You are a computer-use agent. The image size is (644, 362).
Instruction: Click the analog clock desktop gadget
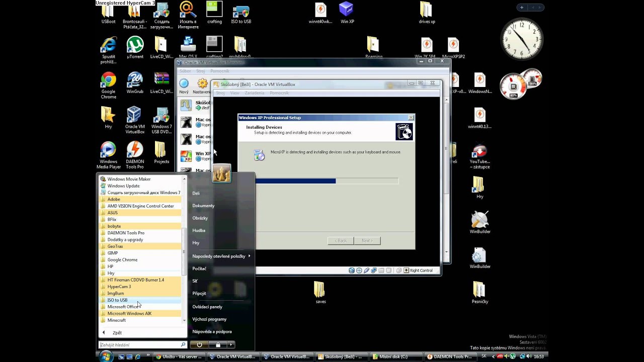(x=522, y=39)
